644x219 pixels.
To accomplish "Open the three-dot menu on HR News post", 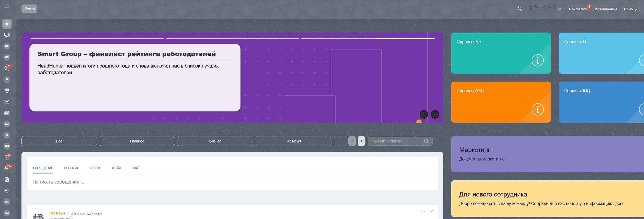I will [423, 211].
